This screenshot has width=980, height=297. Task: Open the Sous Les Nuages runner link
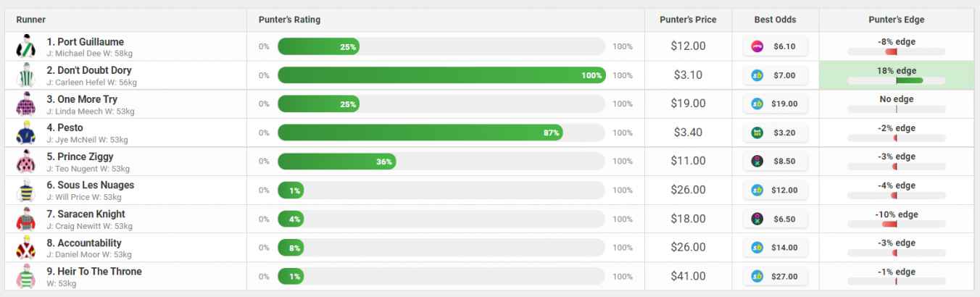(x=91, y=185)
